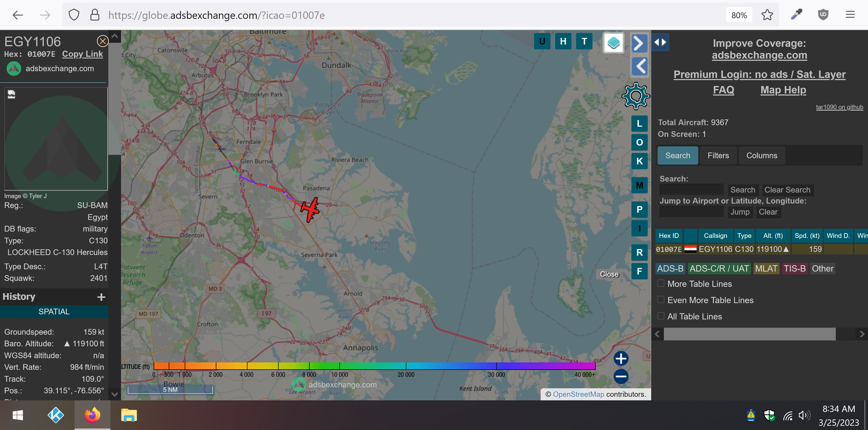The height and width of the screenshot is (430, 868).
Task: Switch to the Filters tab
Action: (x=718, y=155)
